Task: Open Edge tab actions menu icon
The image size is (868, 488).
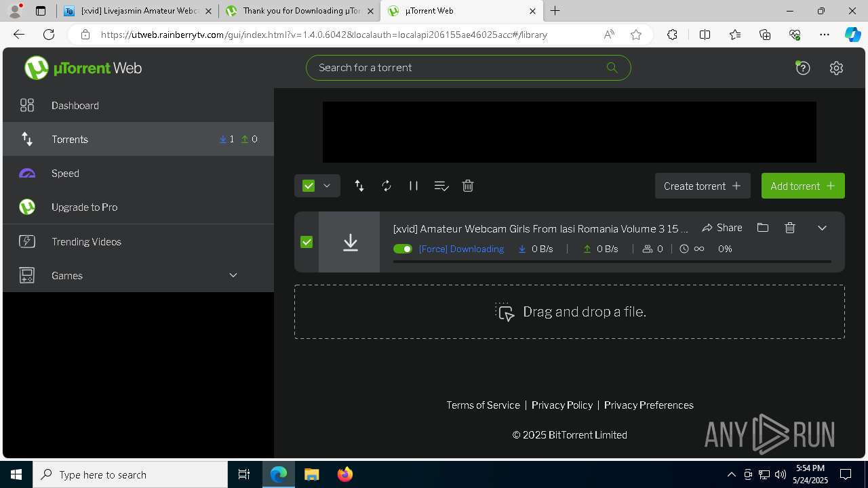Action: 41,11
